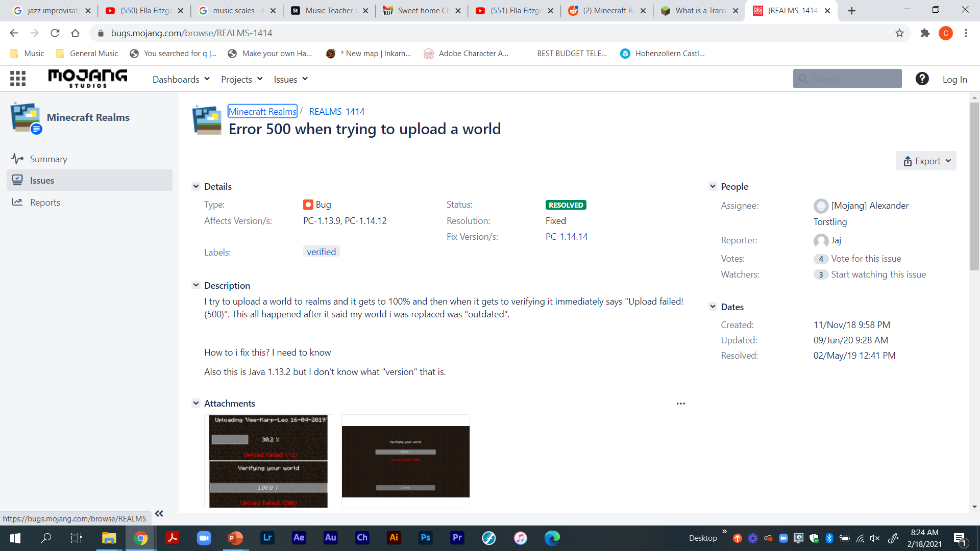Open the Dashboards menu
This screenshot has width=980, height=551.
(x=181, y=80)
